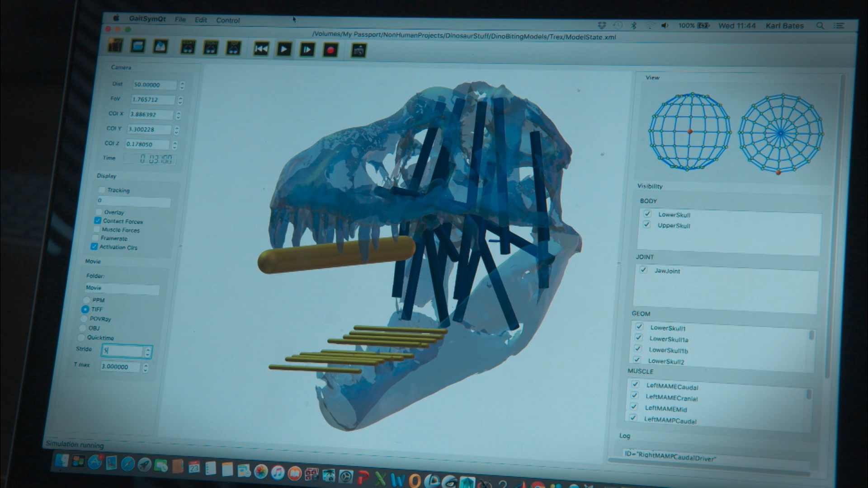Hide the LowerSkull body
This screenshot has width=868, height=488.
[x=647, y=213]
